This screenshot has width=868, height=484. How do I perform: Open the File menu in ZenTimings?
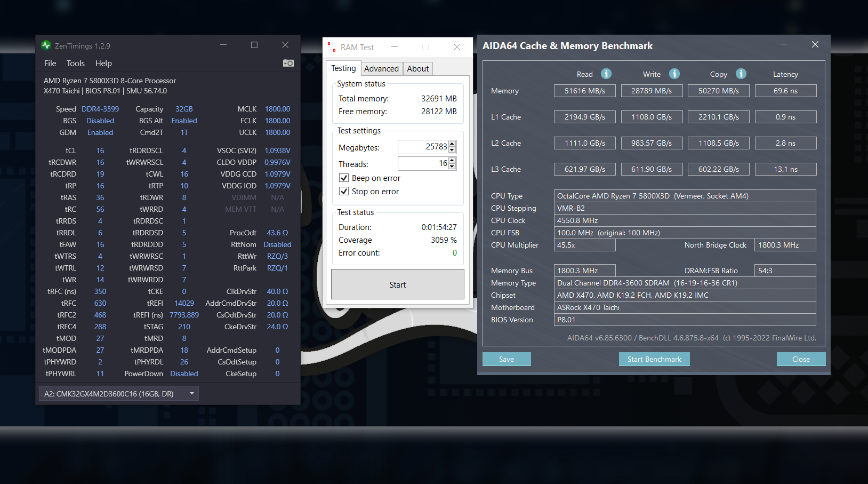click(x=50, y=63)
